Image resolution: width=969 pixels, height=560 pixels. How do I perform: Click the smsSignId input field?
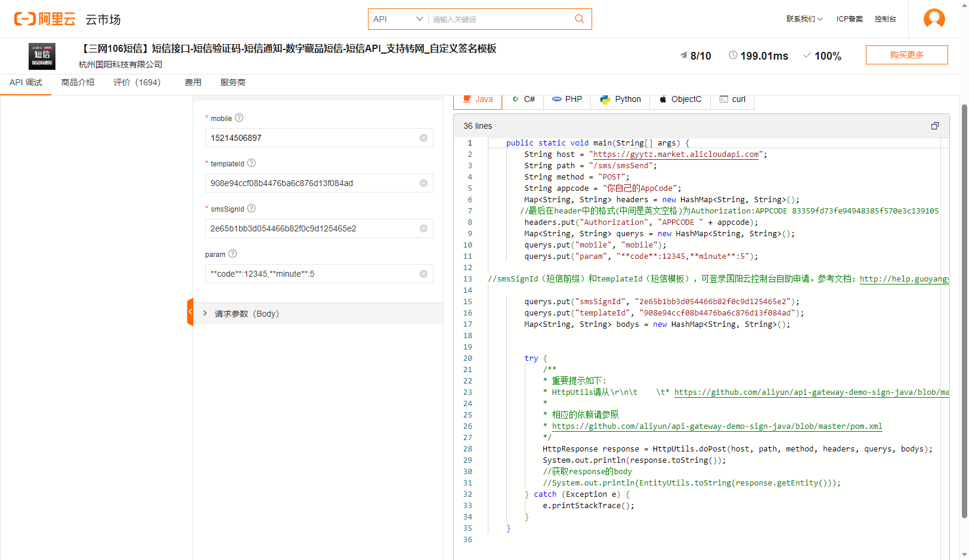point(319,228)
